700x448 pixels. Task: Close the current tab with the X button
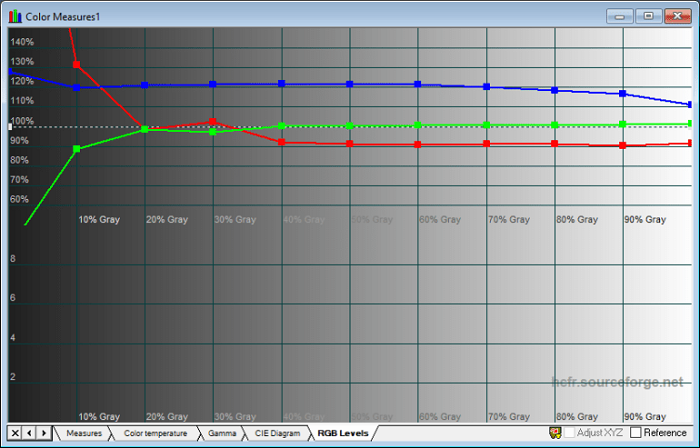(x=14, y=432)
